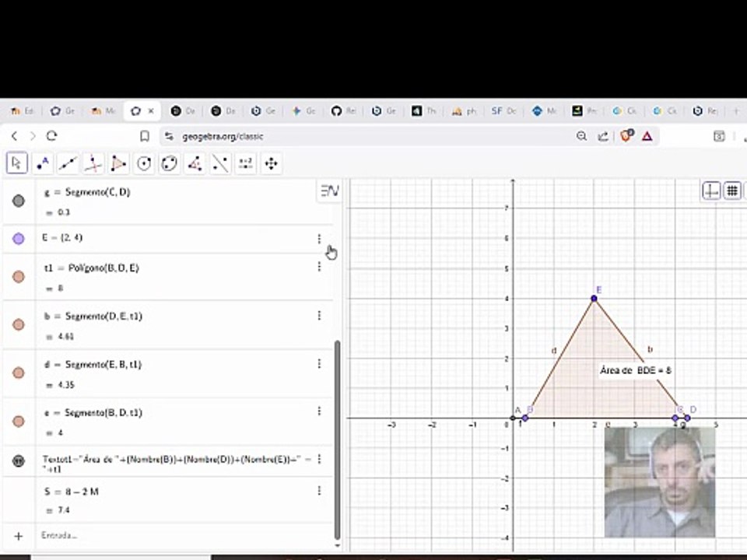747x560 pixels.
Task: Open options menu for segment e
Action: [x=319, y=411]
